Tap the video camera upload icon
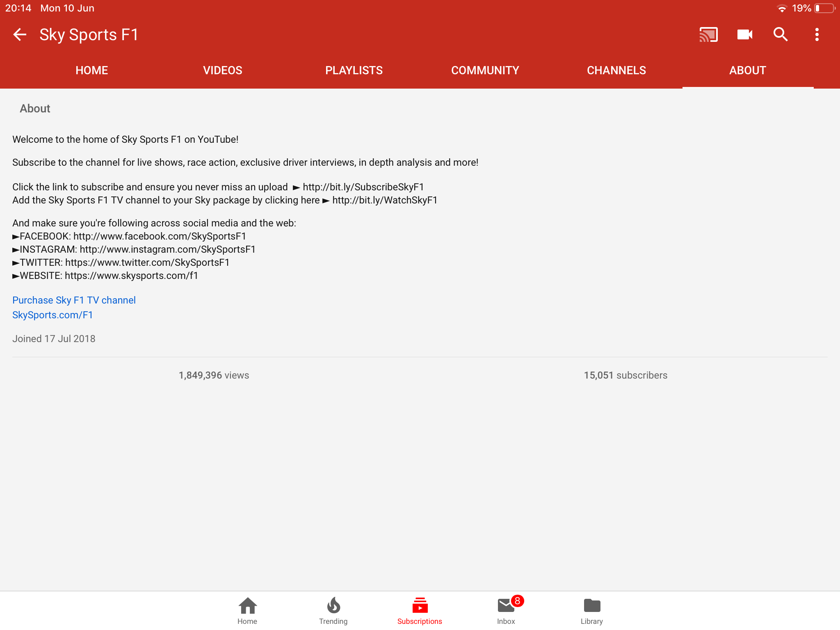This screenshot has width=840, height=630. coord(744,34)
